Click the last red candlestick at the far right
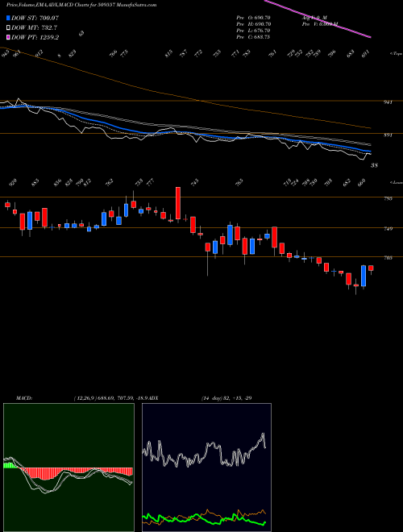Viewport: 403px width, 532px height. click(371, 268)
